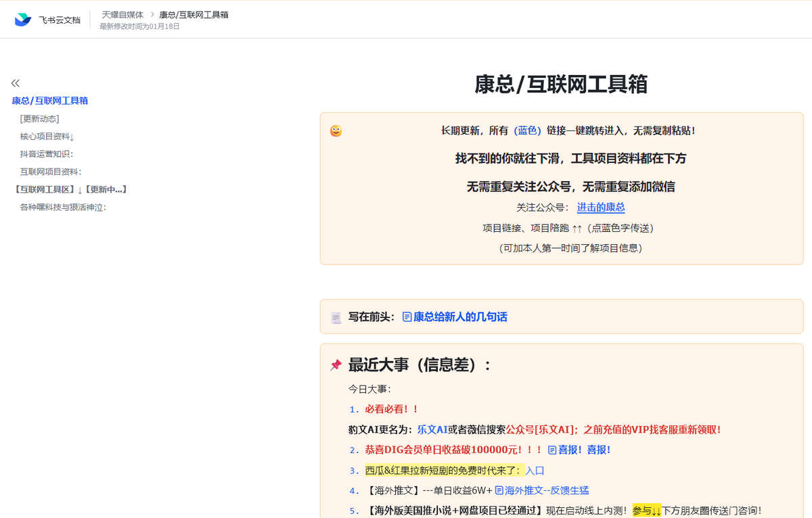Screen dimensions: 812x518
Task: Jump to 康总/互联网工具箱 in outline
Action: [x=50, y=101]
